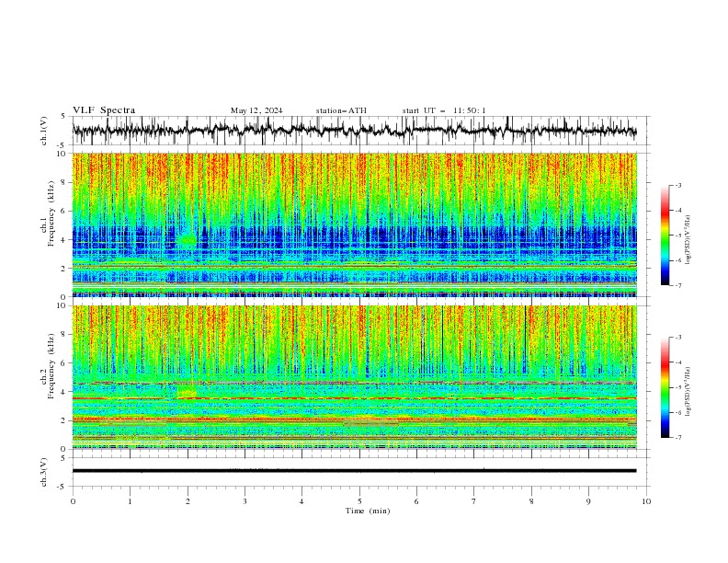Click the ch.1 voltage waveform trace
This screenshot has height=563, width=728.
pos(354,130)
